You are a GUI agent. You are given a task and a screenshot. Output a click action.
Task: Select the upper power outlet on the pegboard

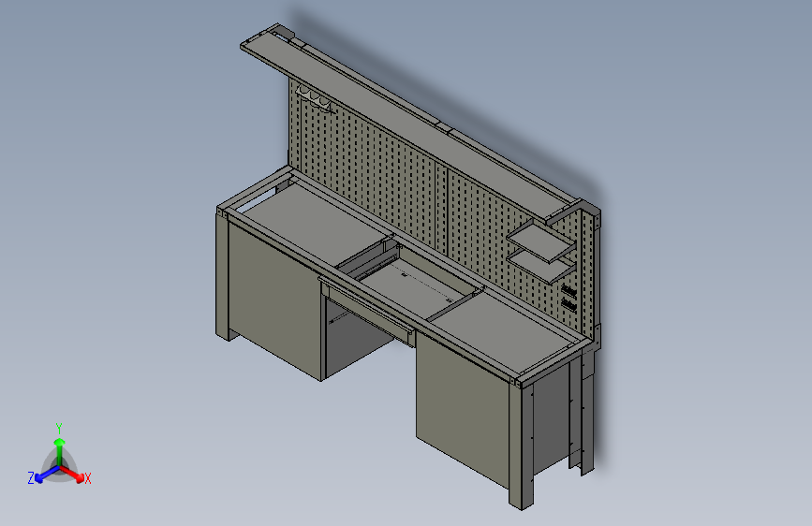pos(568,291)
